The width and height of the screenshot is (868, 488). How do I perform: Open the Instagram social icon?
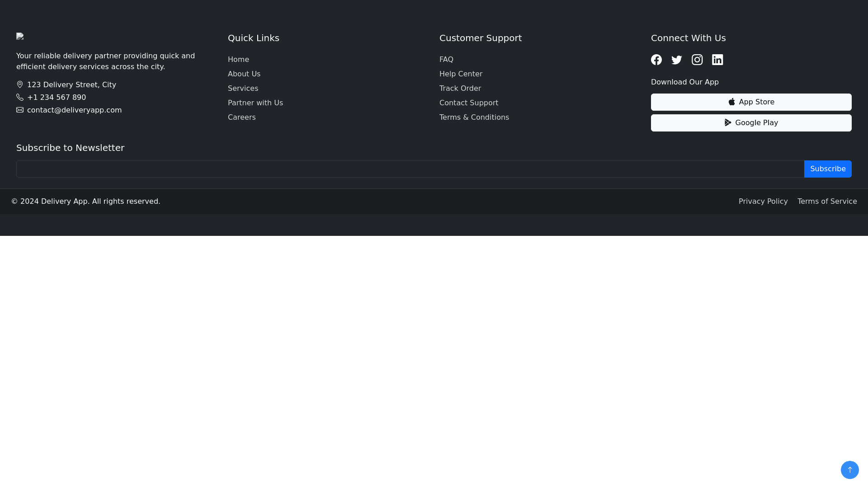tap(697, 60)
